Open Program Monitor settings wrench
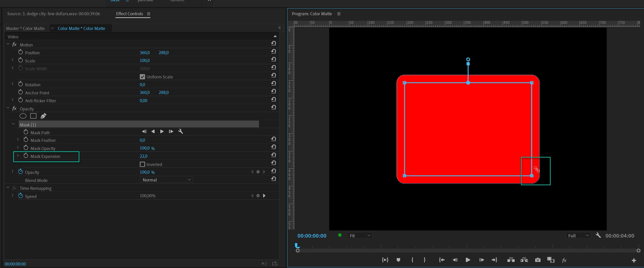 (x=598, y=235)
